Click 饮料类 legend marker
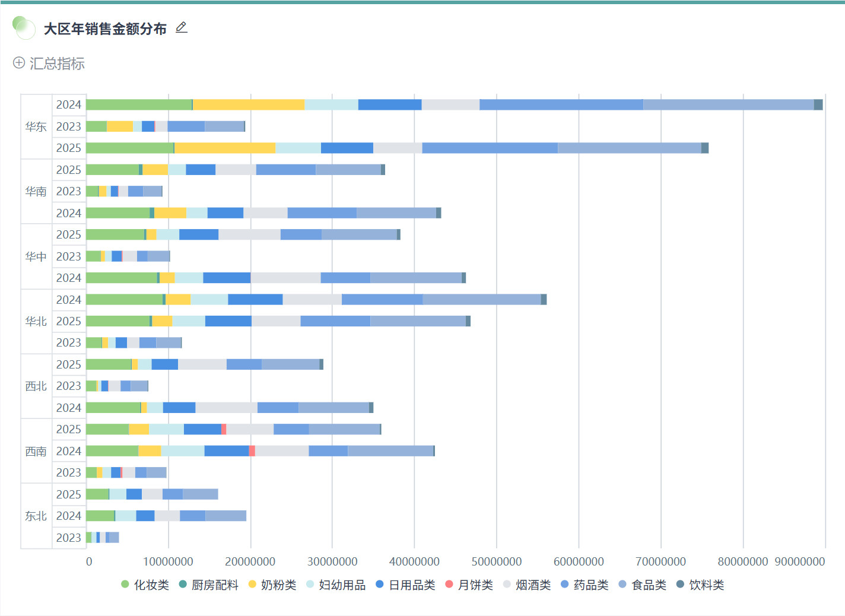The height and width of the screenshot is (616, 845). click(681, 585)
